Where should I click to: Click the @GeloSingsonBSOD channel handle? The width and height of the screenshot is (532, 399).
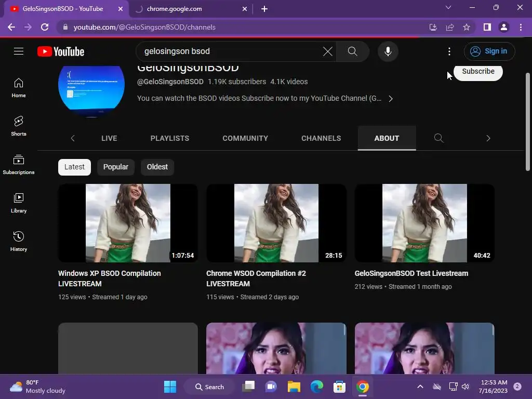170,82
